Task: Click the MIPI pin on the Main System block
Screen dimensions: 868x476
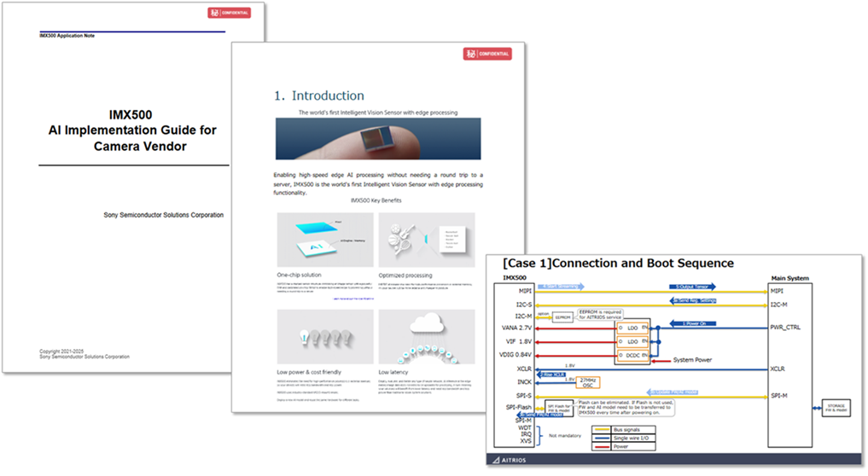Action: (x=777, y=291)
